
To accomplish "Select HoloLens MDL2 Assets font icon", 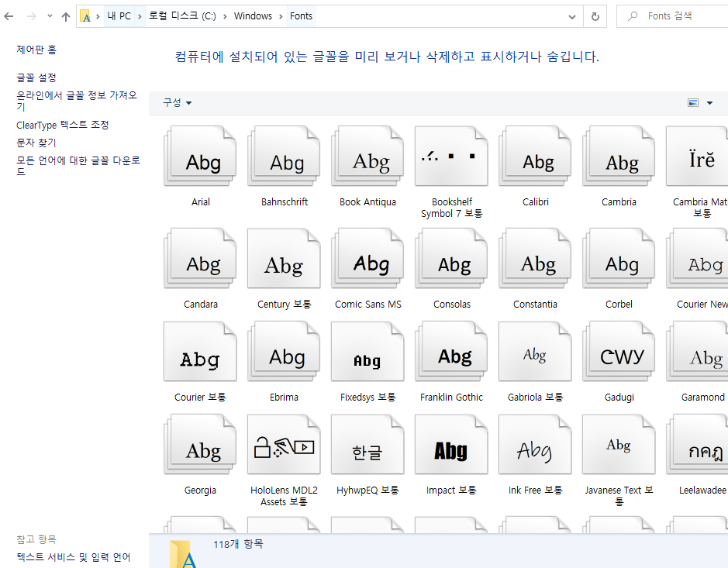I will click(284, 445).
